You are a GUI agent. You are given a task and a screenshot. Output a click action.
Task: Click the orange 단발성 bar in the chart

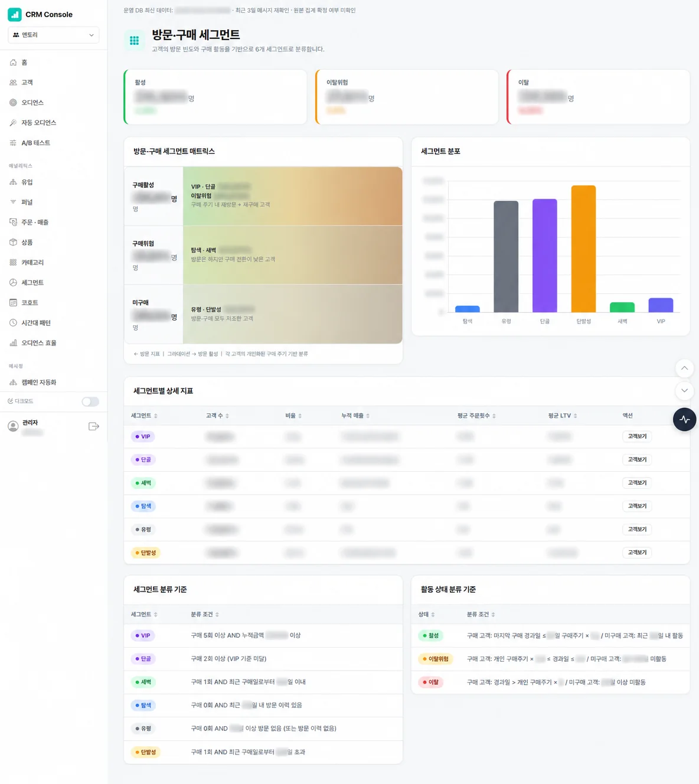point(583,249)
